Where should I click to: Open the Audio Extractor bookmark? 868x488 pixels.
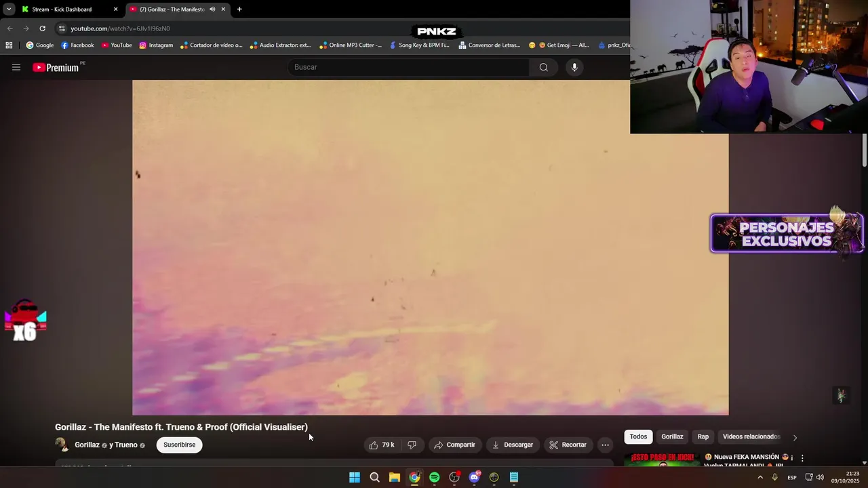click(280, 45)
